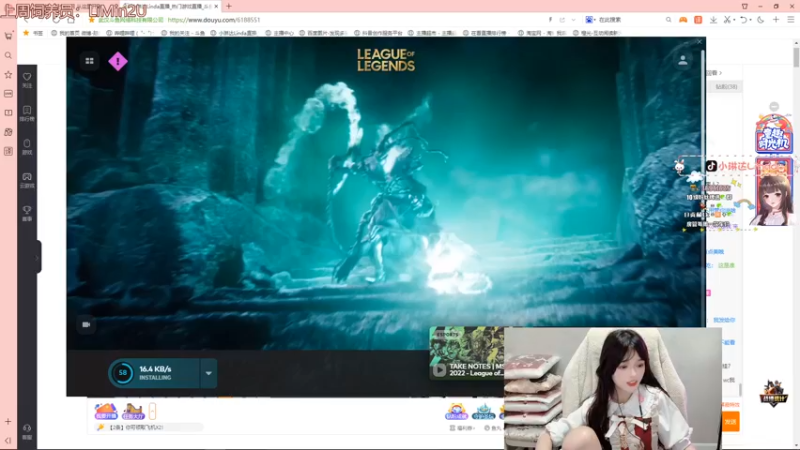This screenshot has width=800, height=450.
Task: Collapse the floating widget minus button
Action: pos(774,106)
